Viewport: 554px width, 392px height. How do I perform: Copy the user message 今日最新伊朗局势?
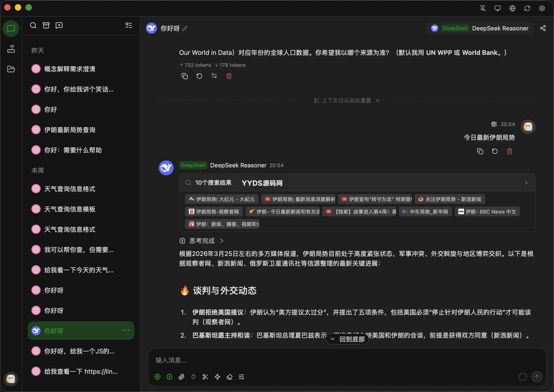(480, 151)
